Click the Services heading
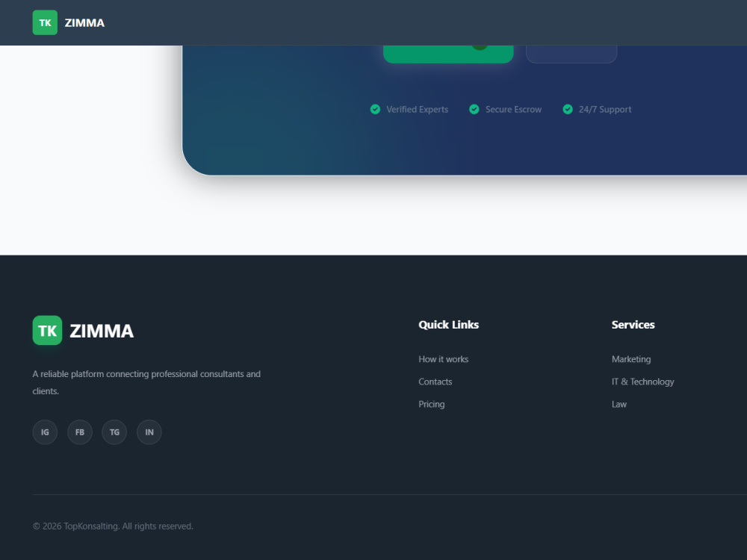 point(633,325)
